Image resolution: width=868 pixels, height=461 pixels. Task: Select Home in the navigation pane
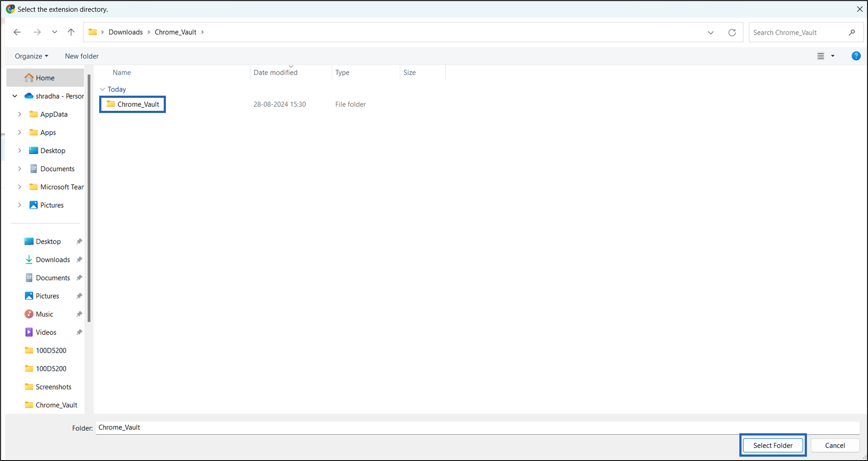[x=45, y=78]
